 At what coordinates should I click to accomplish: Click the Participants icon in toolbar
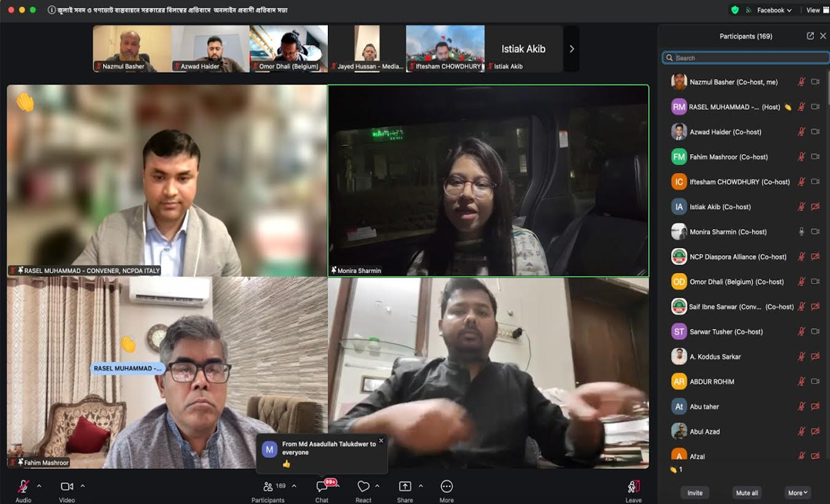(x=268, y=487)
